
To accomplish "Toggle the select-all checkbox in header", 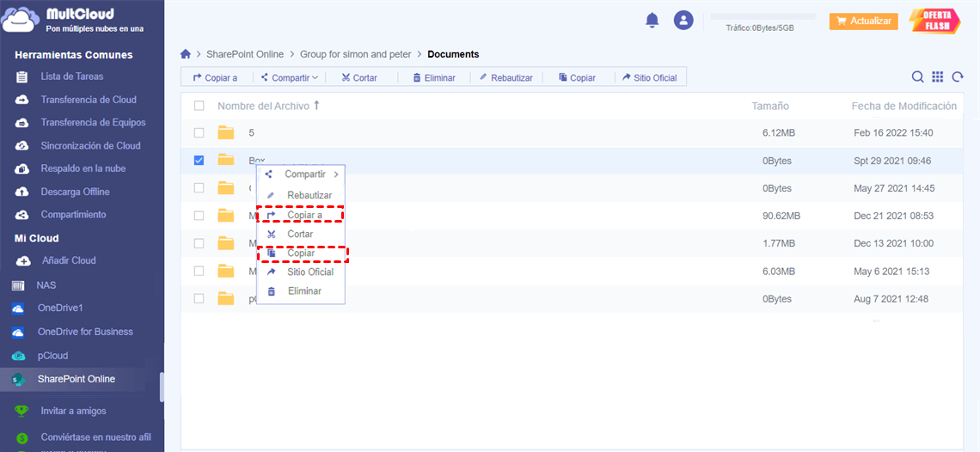I will click(x=199, y=106).
